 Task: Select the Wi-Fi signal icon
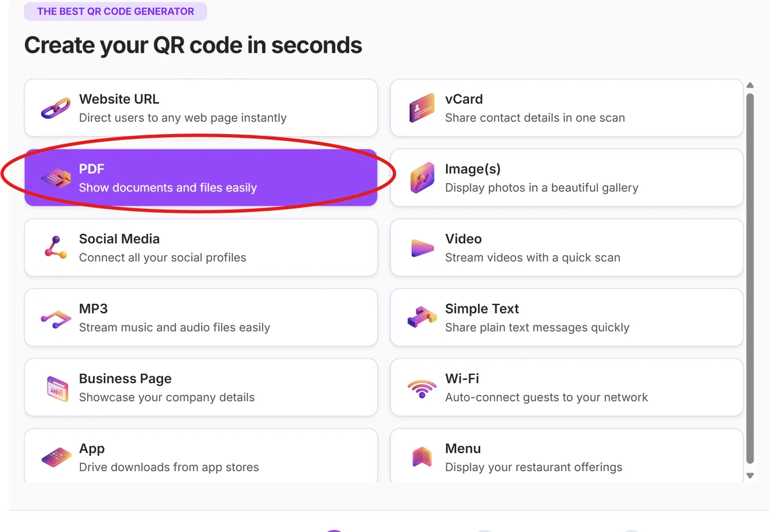pos(422,387)
